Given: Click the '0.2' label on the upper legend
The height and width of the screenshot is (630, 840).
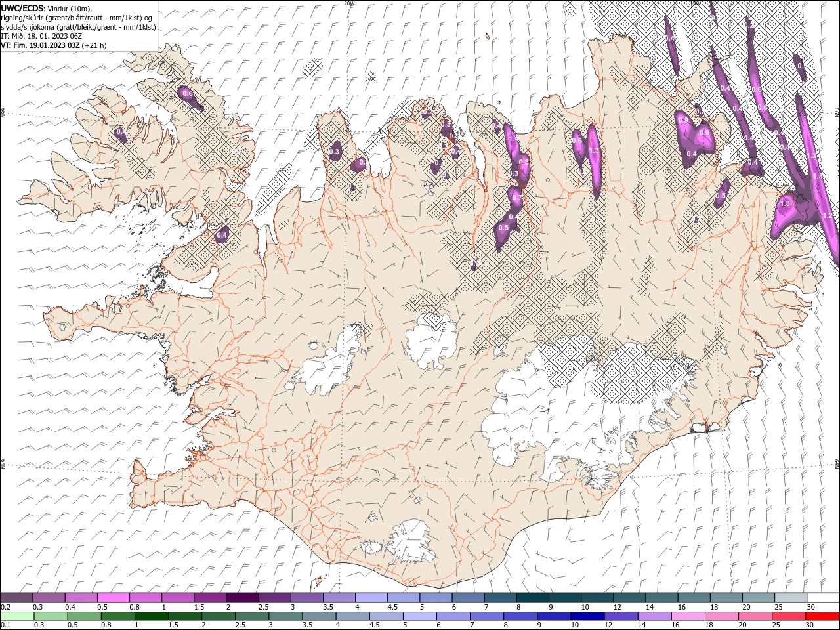Looking at the screenshot, I should (x=5, y=607).
